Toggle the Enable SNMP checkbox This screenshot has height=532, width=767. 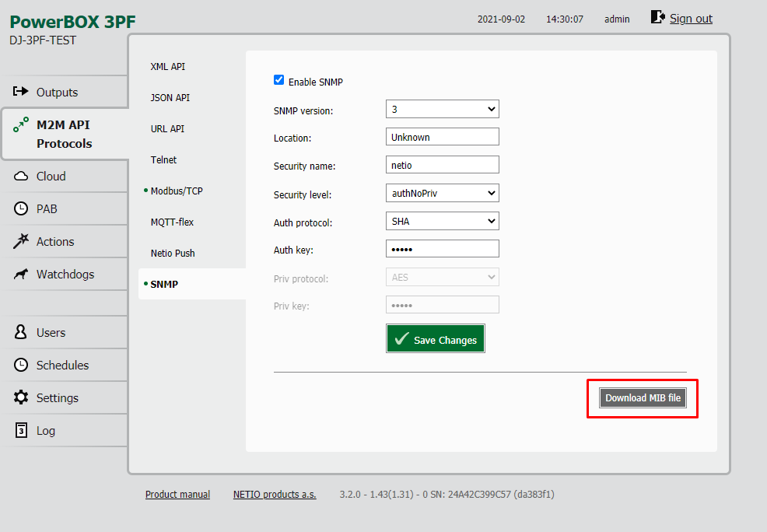coord(278,79)
